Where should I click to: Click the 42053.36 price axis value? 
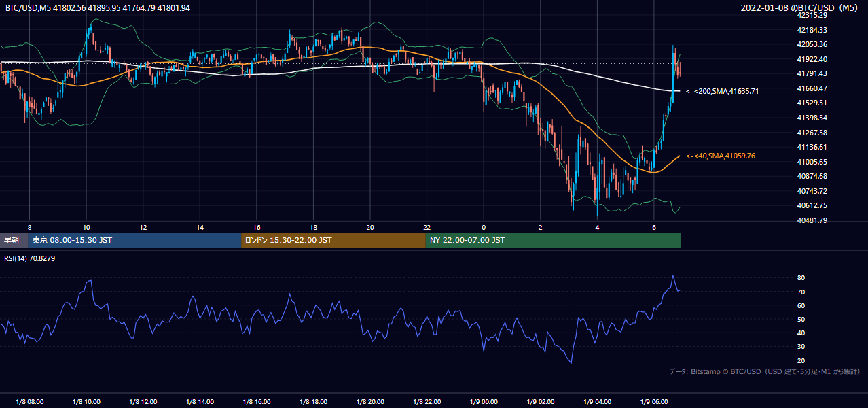click(x=812, y=44)
